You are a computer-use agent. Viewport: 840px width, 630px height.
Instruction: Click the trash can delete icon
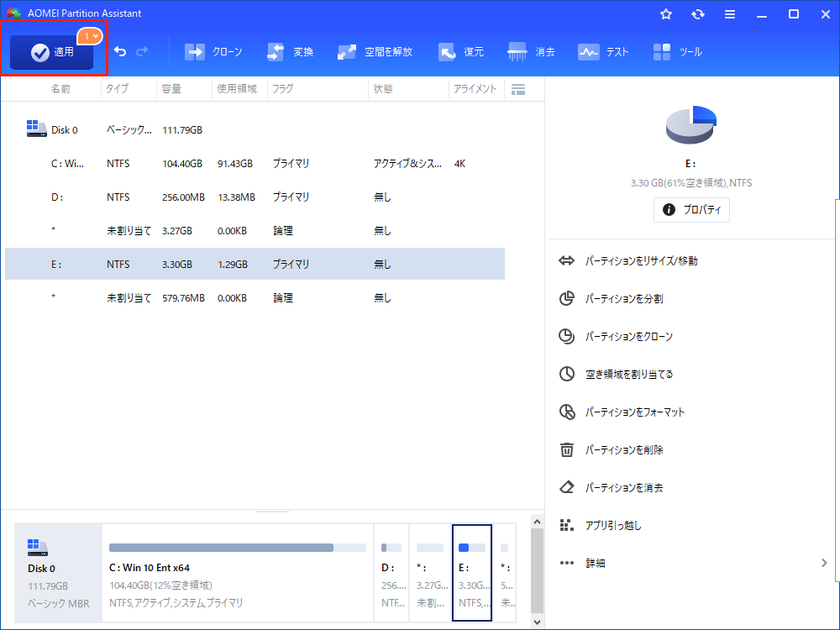coord(566,449)
